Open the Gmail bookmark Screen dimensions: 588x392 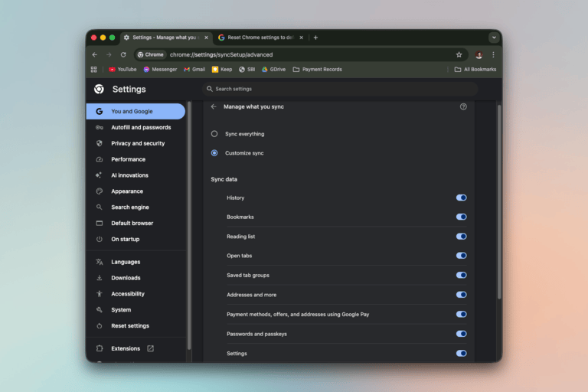pyautogui.click(x=194, y=70)
